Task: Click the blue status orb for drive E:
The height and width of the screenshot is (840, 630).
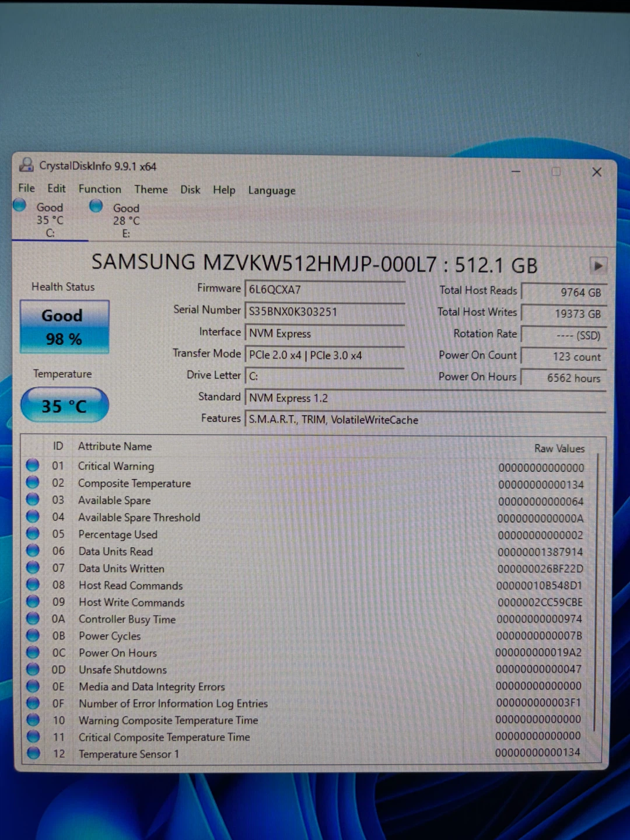Action: [x=96, y=205]
